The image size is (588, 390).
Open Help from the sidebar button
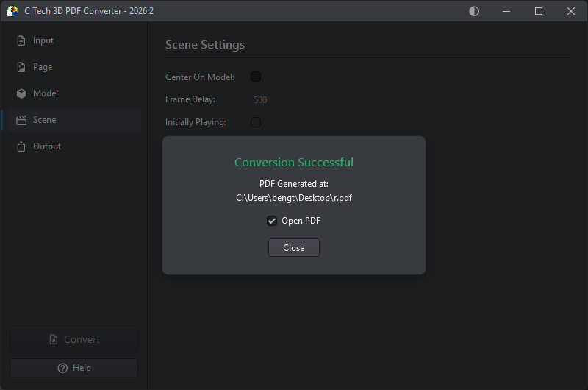pyautogui.click(x=74, y=368)
